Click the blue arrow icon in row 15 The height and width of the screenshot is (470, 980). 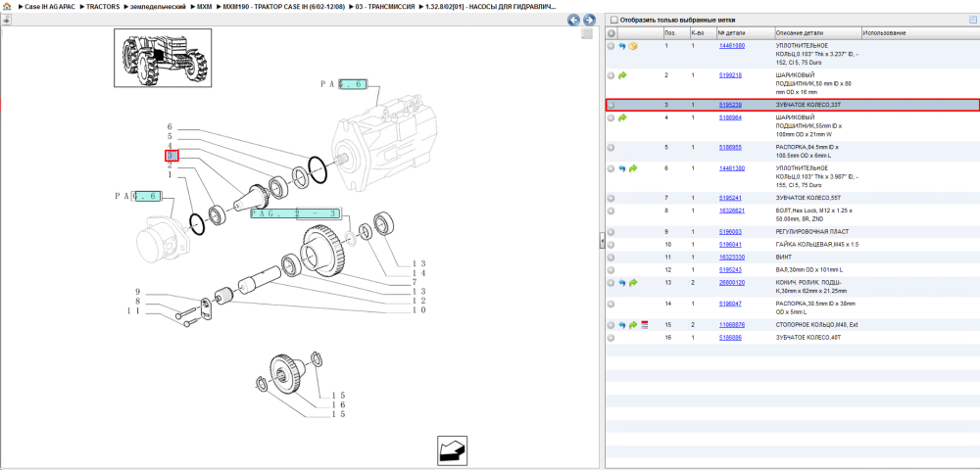pyautogui.click(x=622, y=325)
